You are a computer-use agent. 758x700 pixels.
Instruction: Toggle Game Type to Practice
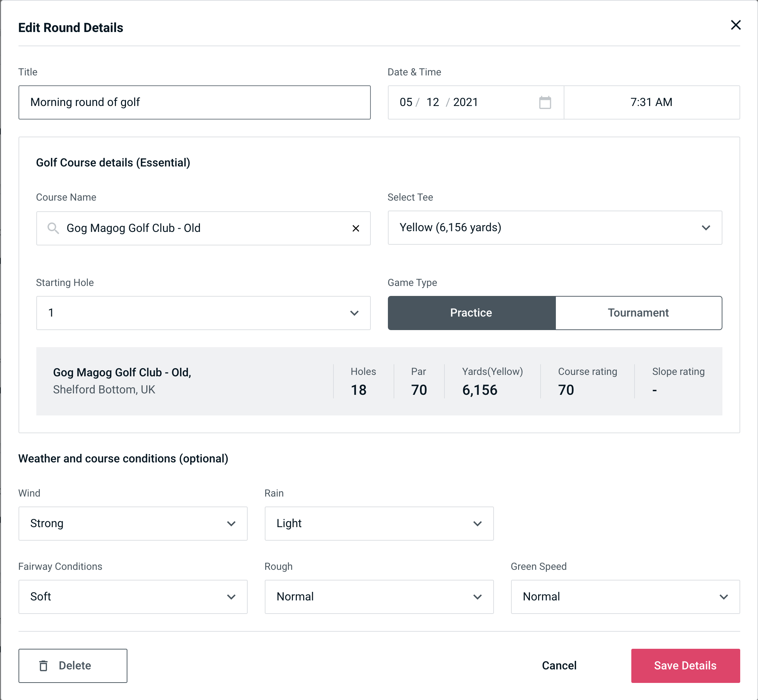[472, 313]
